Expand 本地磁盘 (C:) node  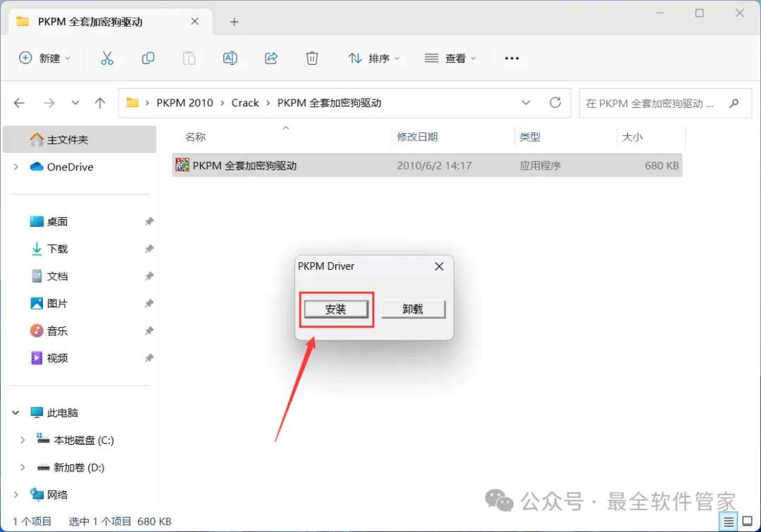(x=23, y=440)
